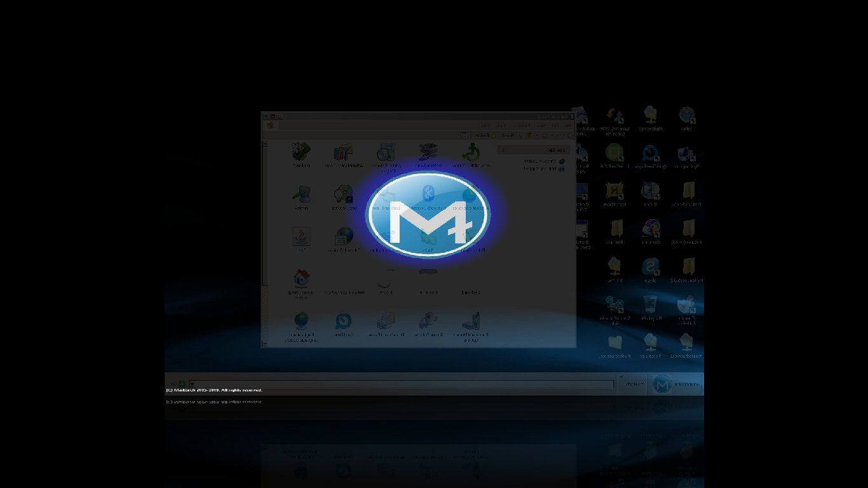Open QuickTime icon inside Control Panel
This screenshot has width=868, height=488.
click(344, 321)
